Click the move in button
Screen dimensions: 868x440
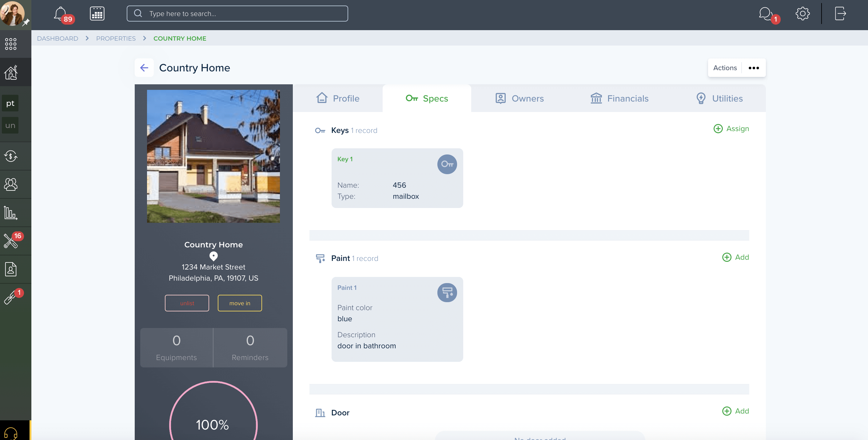pos(240,303)
